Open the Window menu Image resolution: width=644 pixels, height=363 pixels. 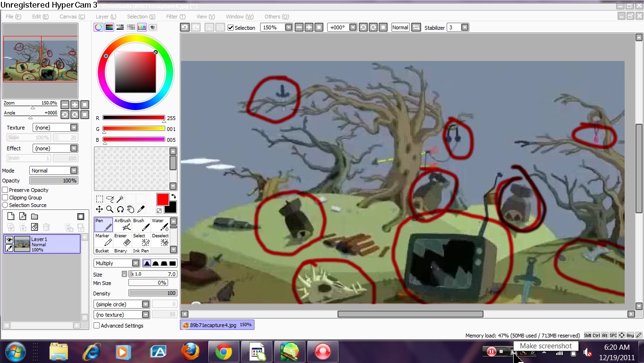coord(239,17)
